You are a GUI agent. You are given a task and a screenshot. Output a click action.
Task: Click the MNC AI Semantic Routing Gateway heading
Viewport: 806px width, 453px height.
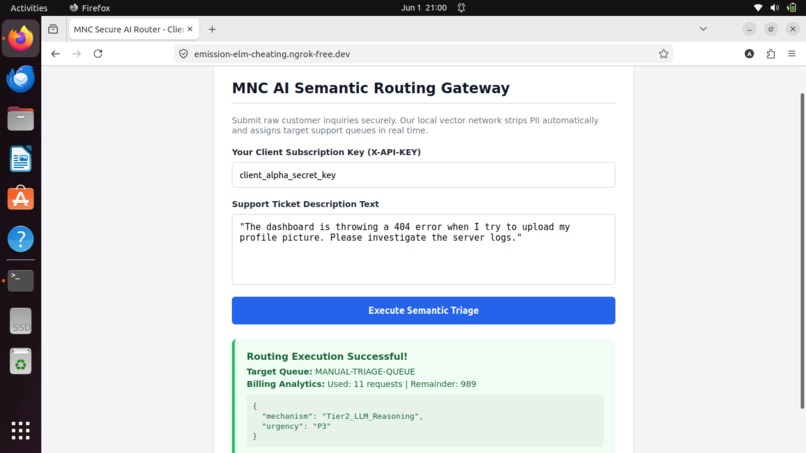point(371,88)
